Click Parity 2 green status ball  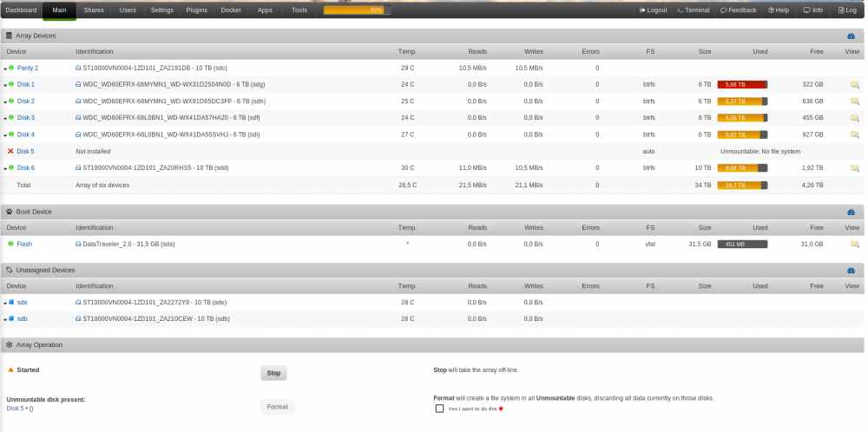(x=11, y=68)
